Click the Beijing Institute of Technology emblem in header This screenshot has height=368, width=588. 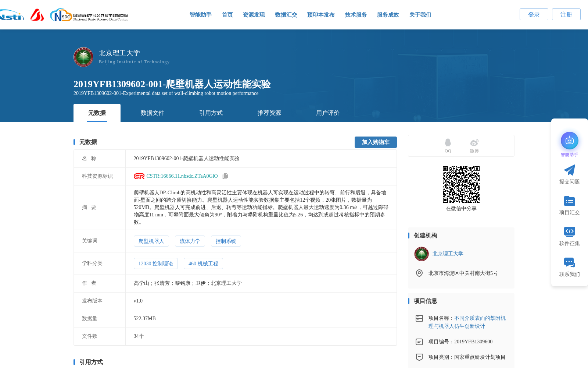(83, 57)
